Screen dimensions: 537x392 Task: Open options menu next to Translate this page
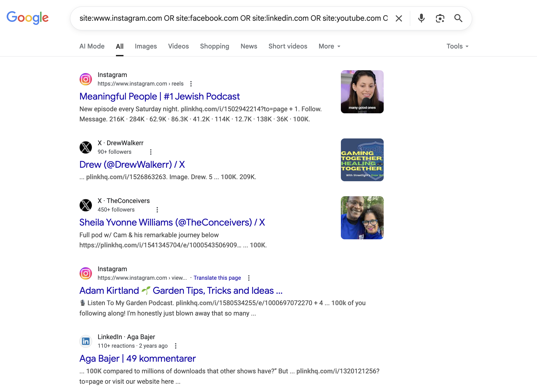249,278
